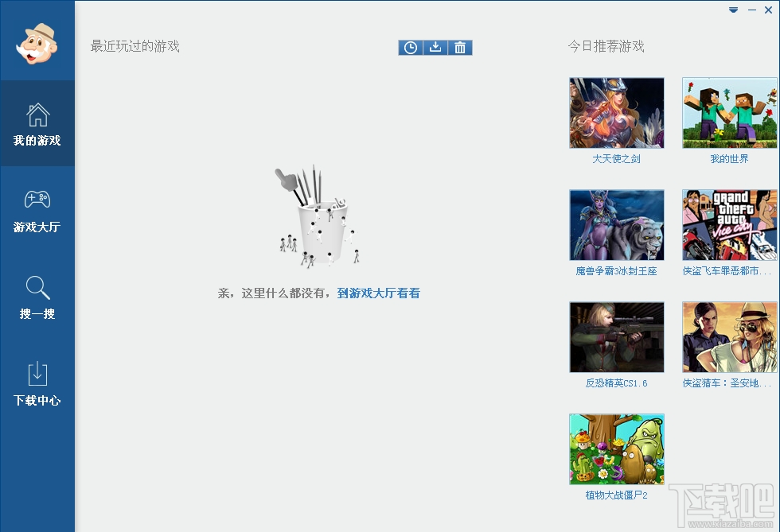Click the download icon in the top toolbar
780x532 pixels.
tap(435, 47)
